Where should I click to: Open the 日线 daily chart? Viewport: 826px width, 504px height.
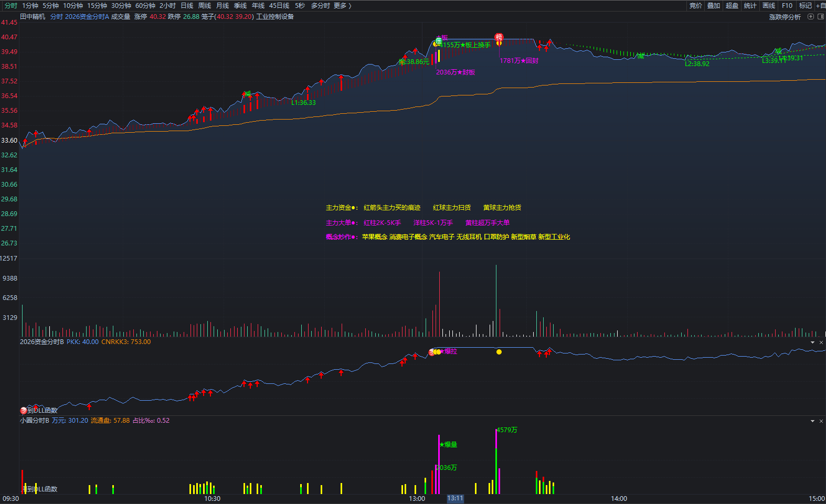(x=187, y=6)
